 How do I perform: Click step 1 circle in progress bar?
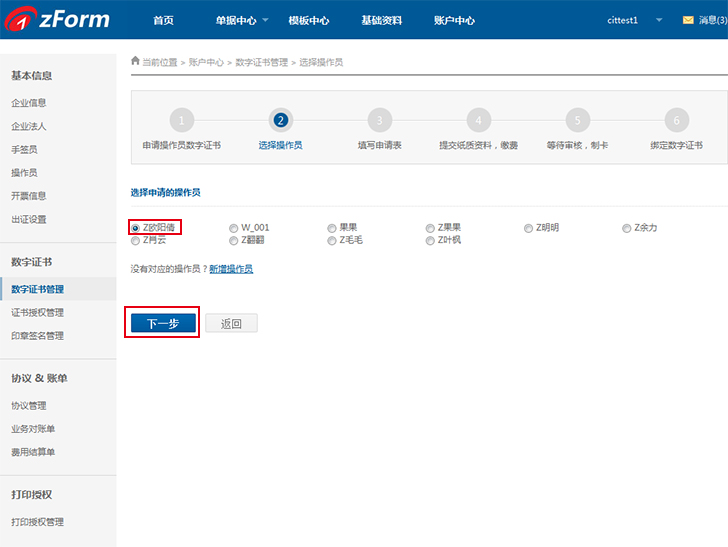pos(181,120)
